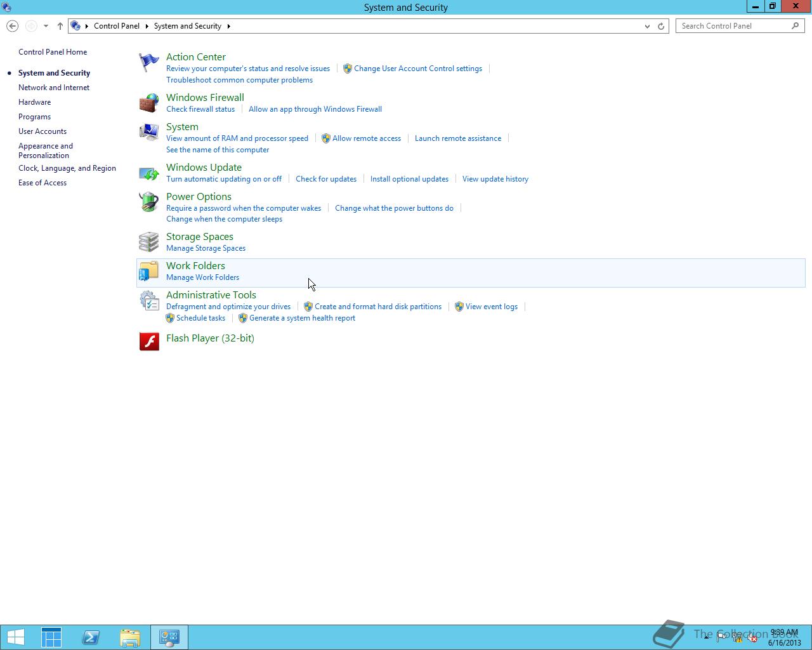Click the search magnifier icon
The image size is (812, 650).
[796, 26]
